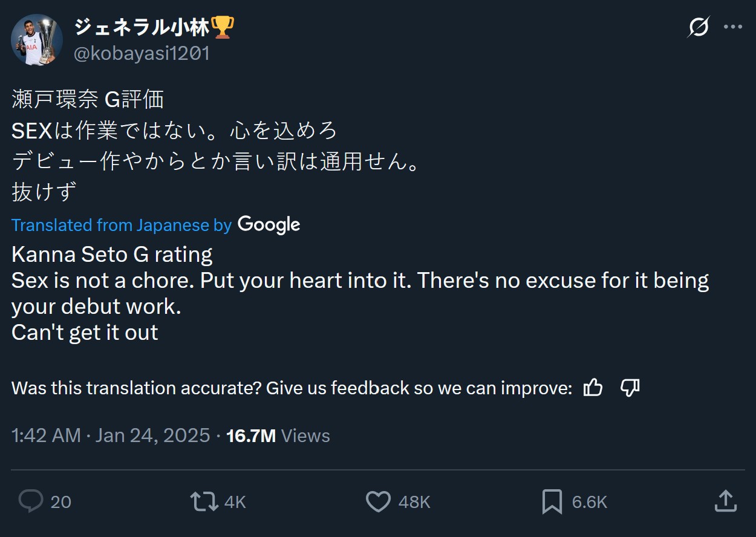Click the Google logo

[x=269, y=224]
